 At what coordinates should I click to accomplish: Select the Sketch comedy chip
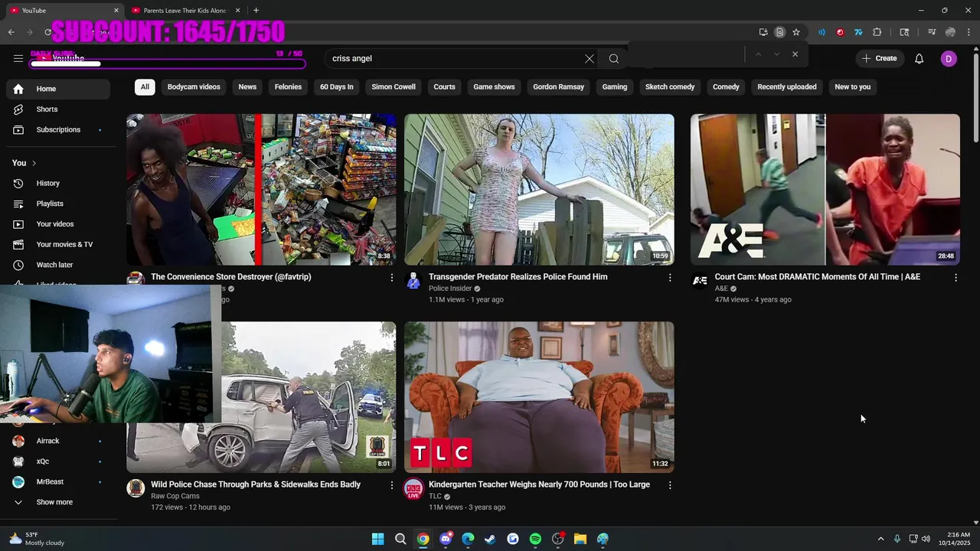point(670,86)
